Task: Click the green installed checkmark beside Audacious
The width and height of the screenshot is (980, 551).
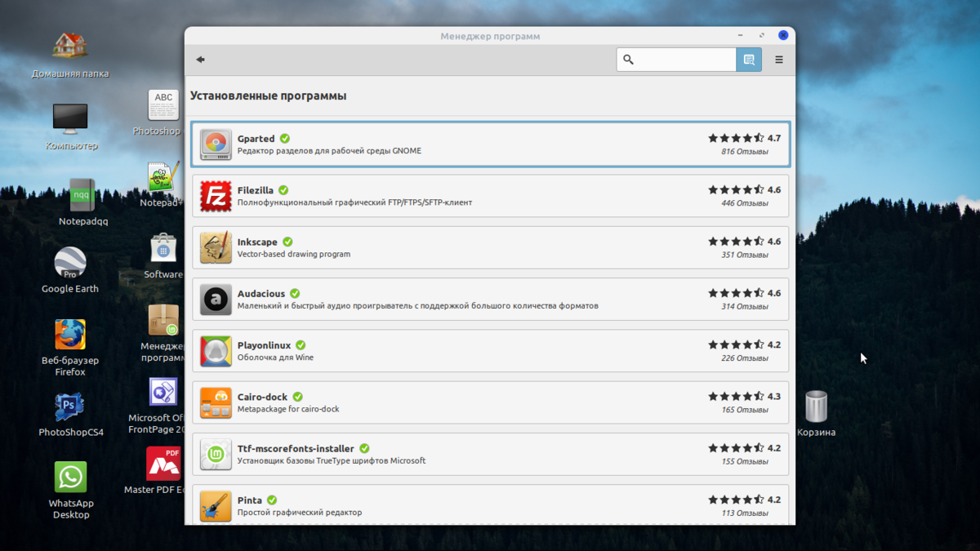Action: [x=295, y=293]
